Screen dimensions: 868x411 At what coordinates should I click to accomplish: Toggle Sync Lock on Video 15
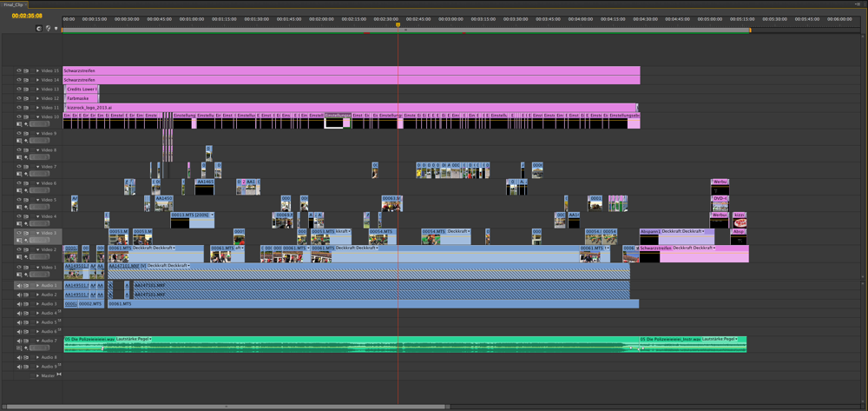click(x=27, y=71)
